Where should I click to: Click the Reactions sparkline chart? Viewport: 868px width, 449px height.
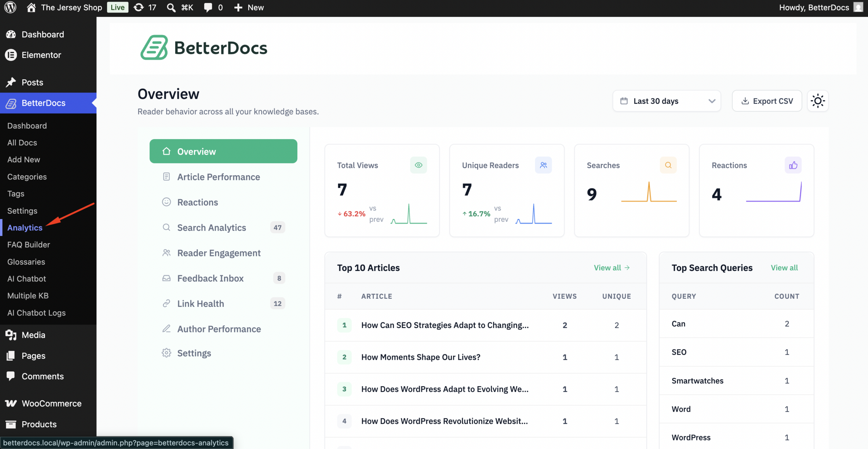point(774,192)
